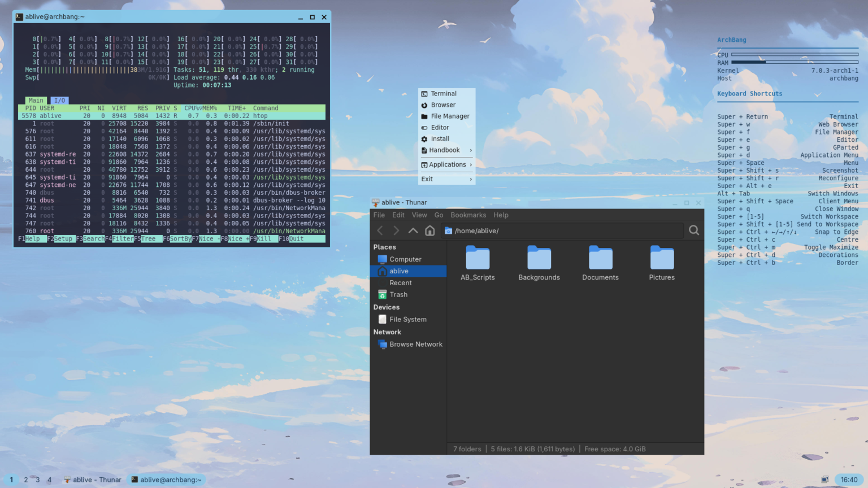868x488 pixels.
Task: Open the AB_Scripts folder icon
Action: 478,258
